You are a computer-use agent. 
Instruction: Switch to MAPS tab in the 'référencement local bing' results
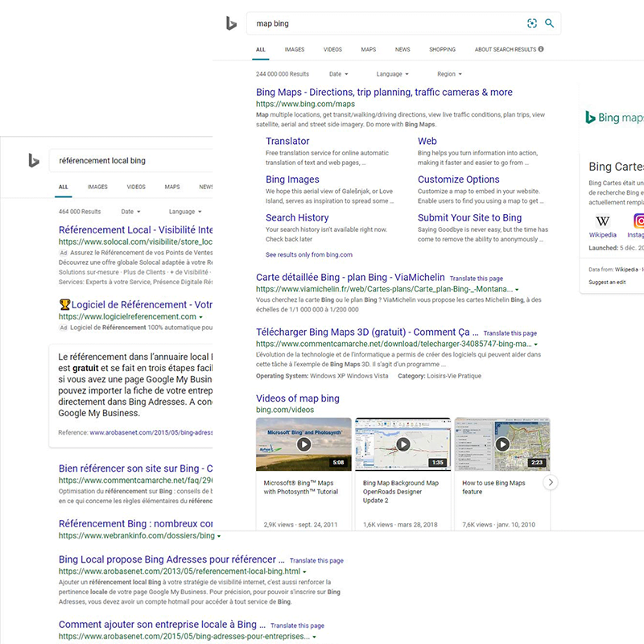coord(172,188)
